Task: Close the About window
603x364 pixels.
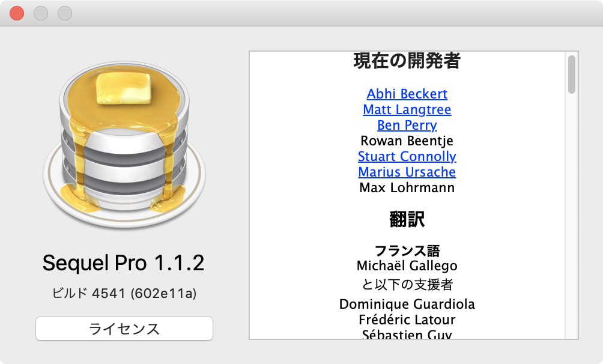Action: point(17,12)
